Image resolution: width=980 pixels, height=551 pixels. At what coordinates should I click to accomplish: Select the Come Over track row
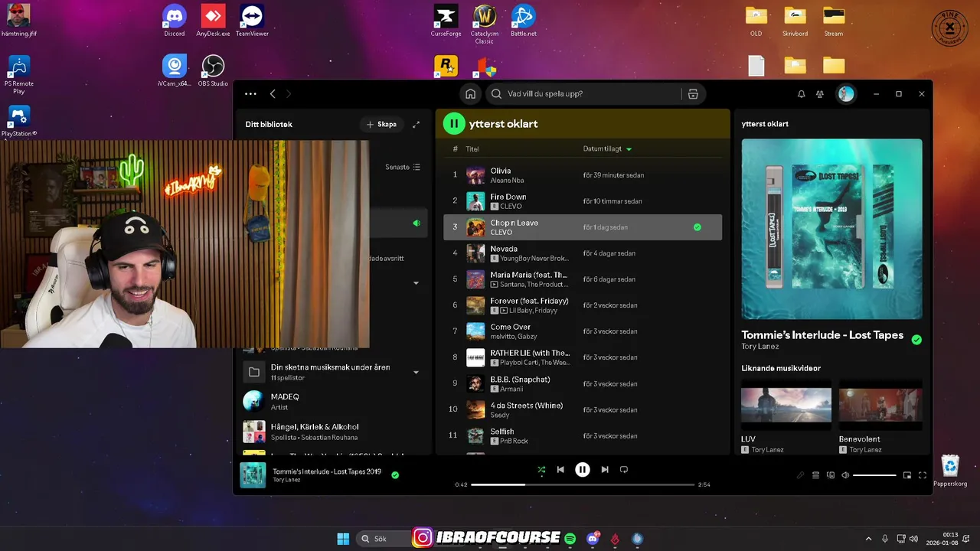point(583,331)
